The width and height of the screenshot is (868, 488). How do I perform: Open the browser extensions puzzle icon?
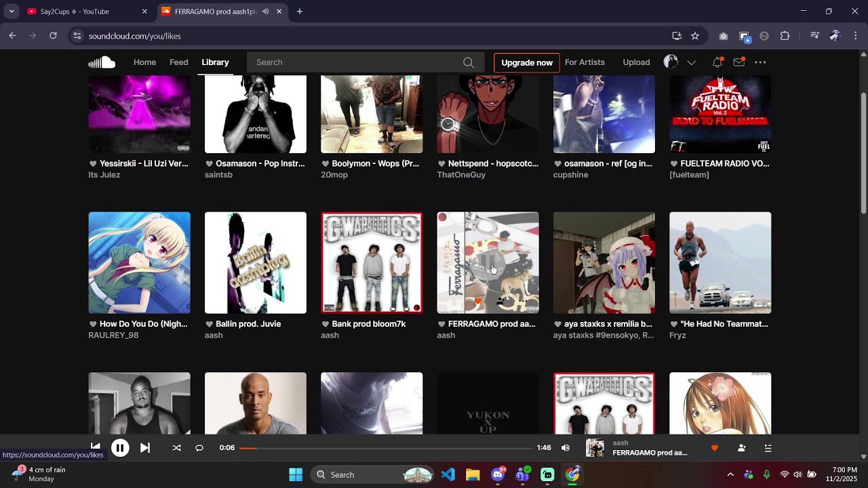coord(785,36)
